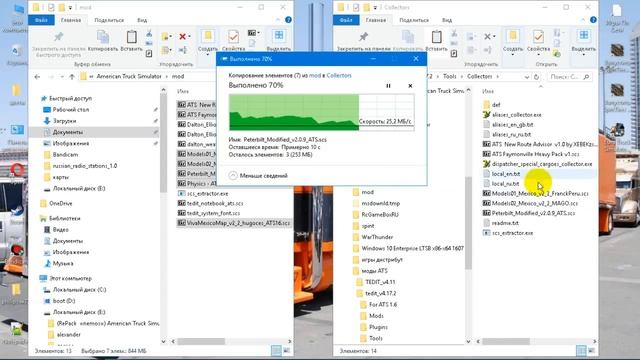Image resolution: width=640 pixels, height=360 pixels.
Task: Open Файл tab in Collectors window
Action: point(346,20)
